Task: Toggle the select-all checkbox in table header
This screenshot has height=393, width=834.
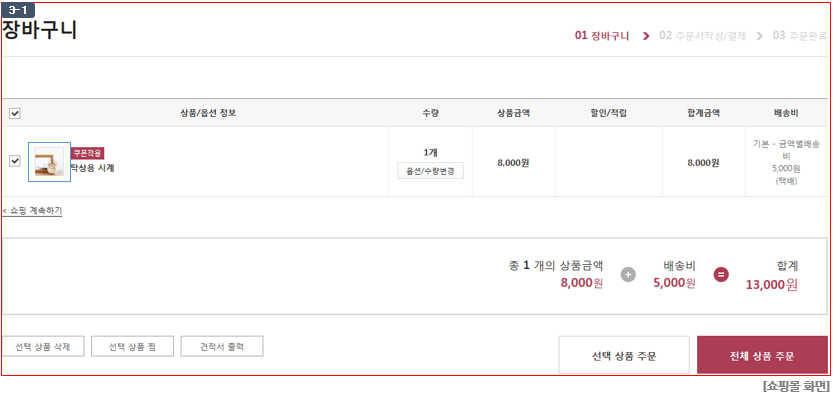Action: (15, 113)
